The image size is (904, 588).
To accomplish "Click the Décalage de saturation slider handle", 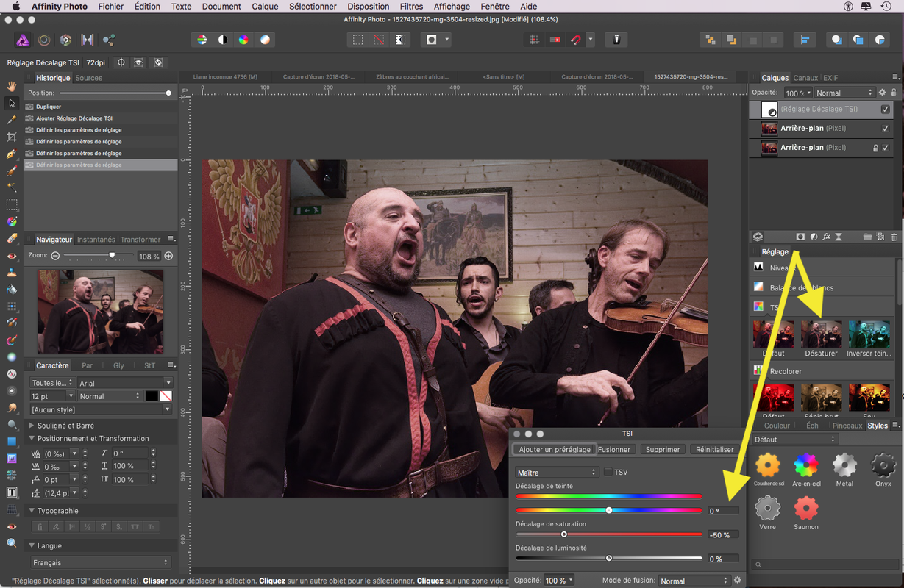I will pos(564,534).
